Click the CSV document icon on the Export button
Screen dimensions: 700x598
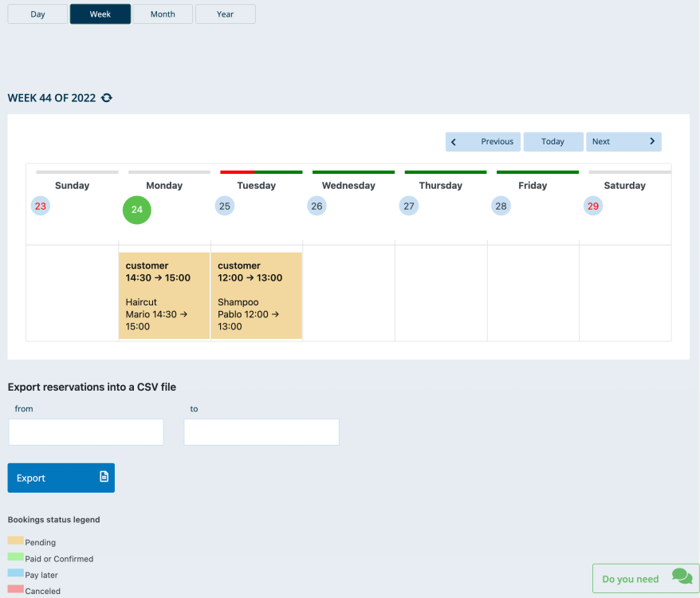click(x=103, y=477)
